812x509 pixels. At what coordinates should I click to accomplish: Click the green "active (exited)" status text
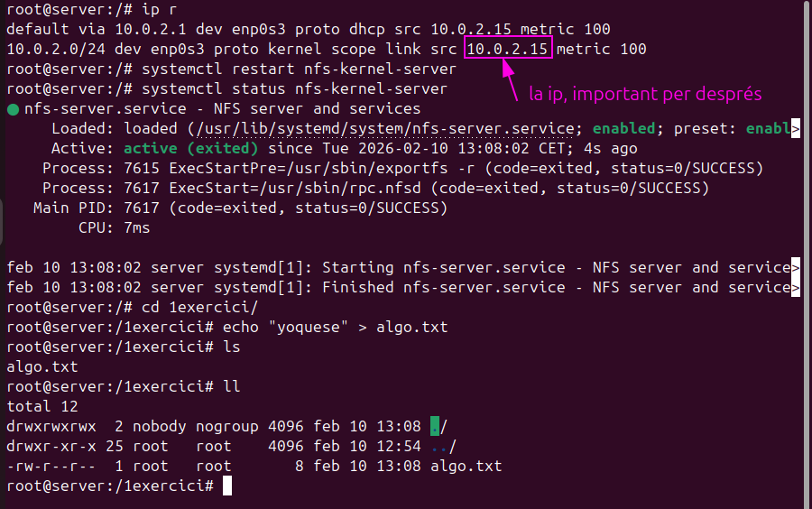coord(191,148)
